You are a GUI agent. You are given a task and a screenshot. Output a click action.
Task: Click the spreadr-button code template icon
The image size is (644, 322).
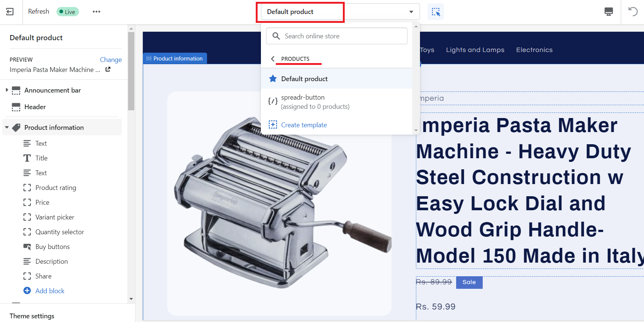coord(273,101)
